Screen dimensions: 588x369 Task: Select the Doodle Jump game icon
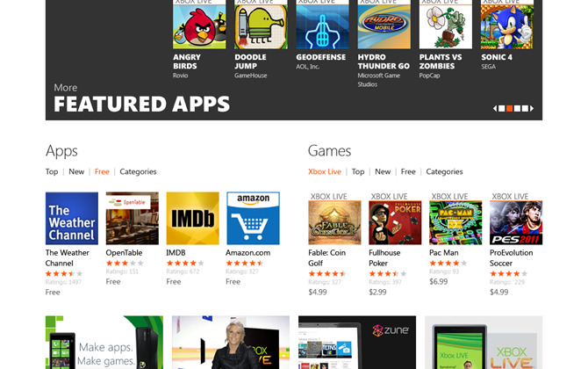[261, 25]
